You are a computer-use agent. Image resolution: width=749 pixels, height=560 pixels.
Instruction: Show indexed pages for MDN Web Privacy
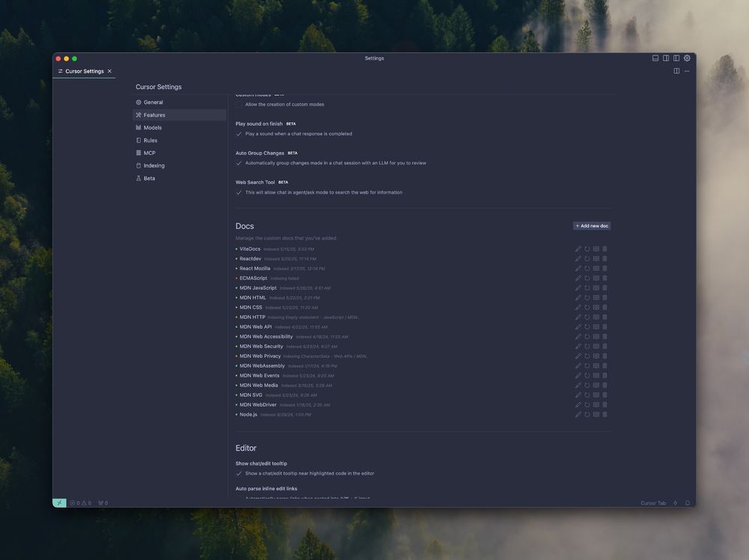pos(596,356)
